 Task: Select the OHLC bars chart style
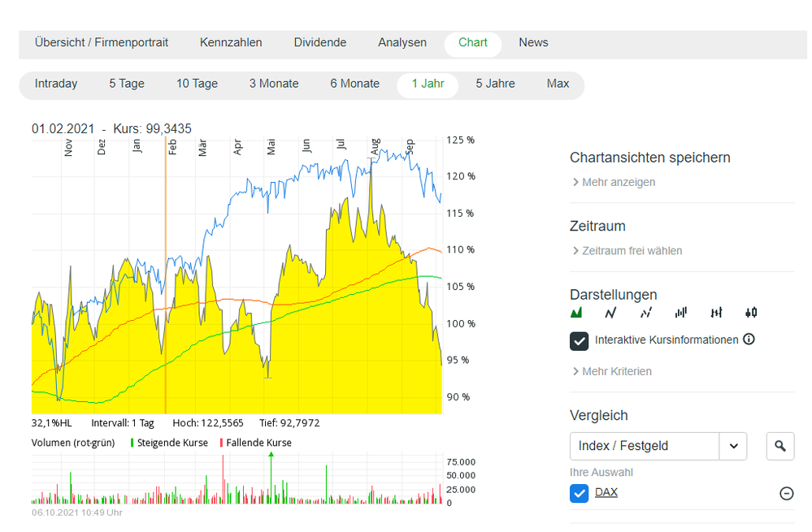(x=715, y=312)
